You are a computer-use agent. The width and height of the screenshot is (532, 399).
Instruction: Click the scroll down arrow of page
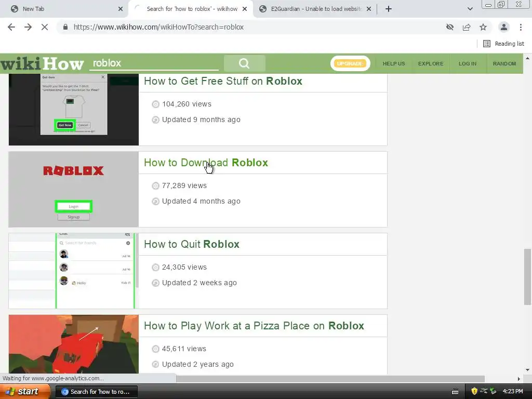(527, 370)
